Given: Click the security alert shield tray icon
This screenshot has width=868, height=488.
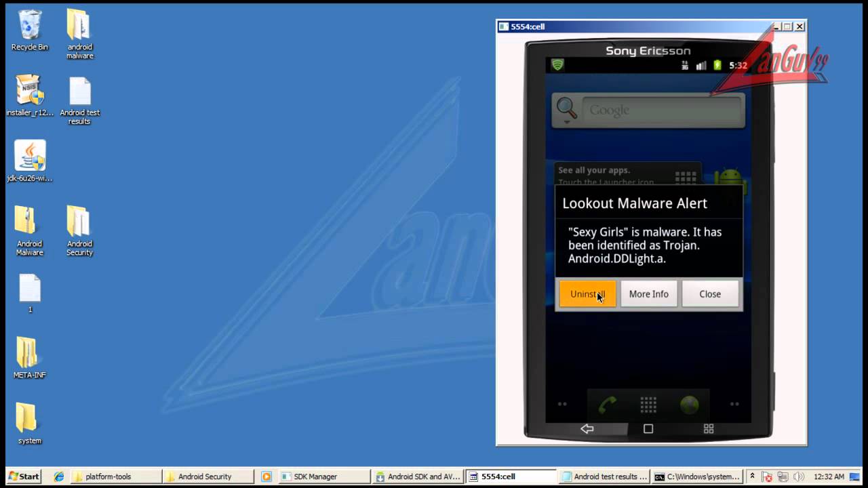Looking at the screenshot, I should 768,476.
